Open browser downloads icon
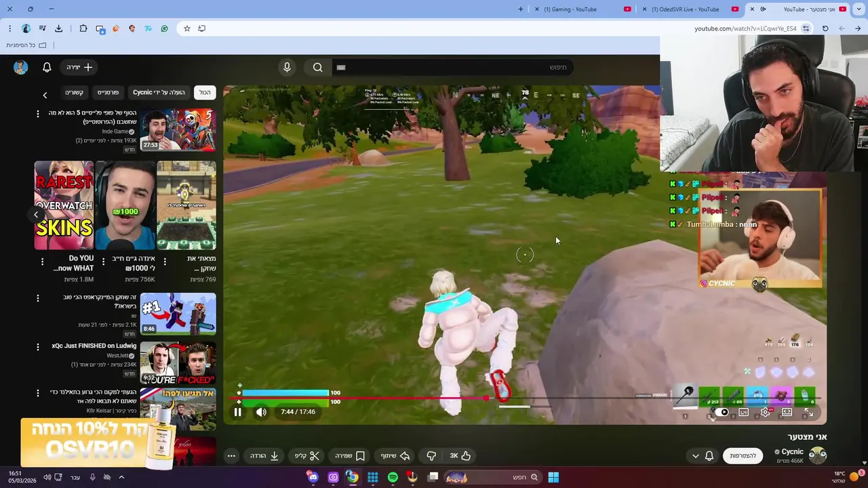868x488 pixels. (59, 28)
